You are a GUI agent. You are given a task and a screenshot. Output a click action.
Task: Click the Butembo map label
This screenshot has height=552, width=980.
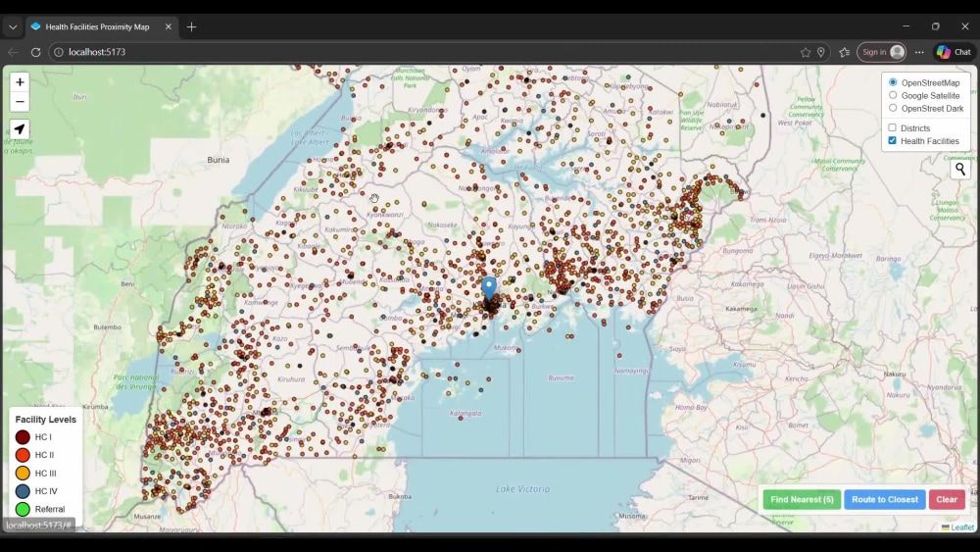click(x=107, y=326)
